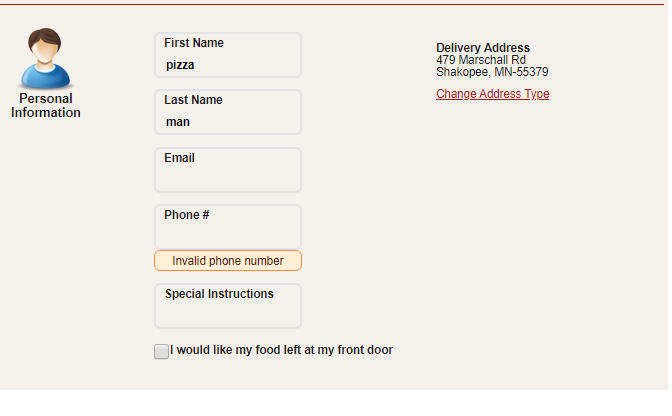Open the Change Address Type link
The width and height of the screenshot is (672, 416).
point(493,94)
